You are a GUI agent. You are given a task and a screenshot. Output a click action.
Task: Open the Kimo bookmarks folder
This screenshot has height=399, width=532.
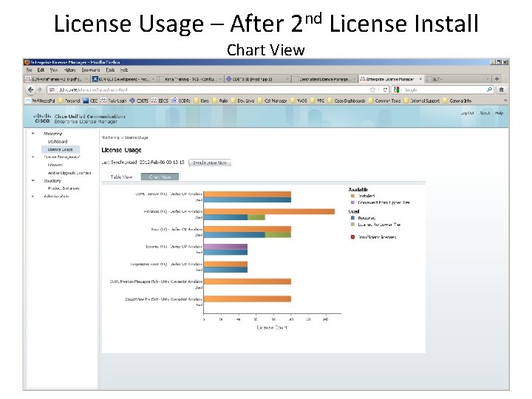tap(202, 100)
